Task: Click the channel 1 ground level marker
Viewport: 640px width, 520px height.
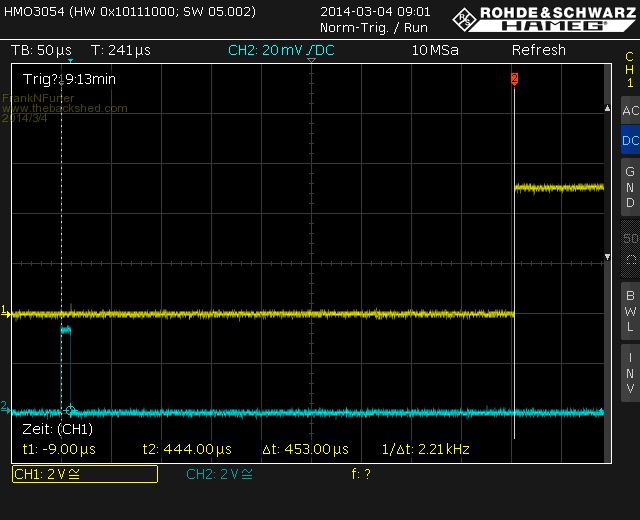Action: [5, 313]
